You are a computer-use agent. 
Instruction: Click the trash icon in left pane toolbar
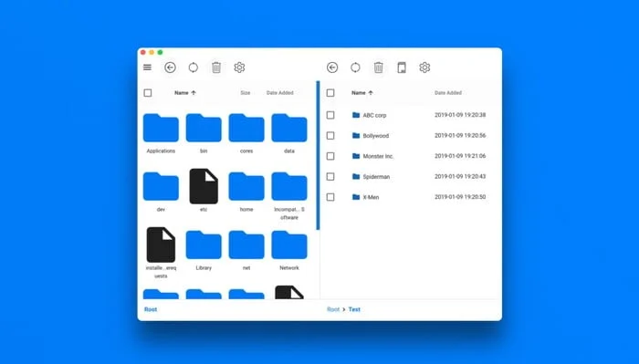pyautogui.click(x=216, y=68)
